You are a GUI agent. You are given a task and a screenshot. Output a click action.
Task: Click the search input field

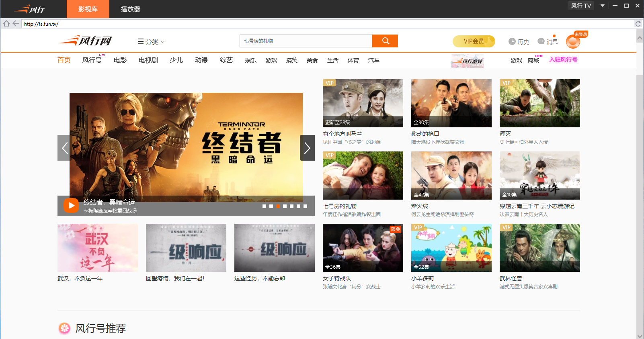306,41
